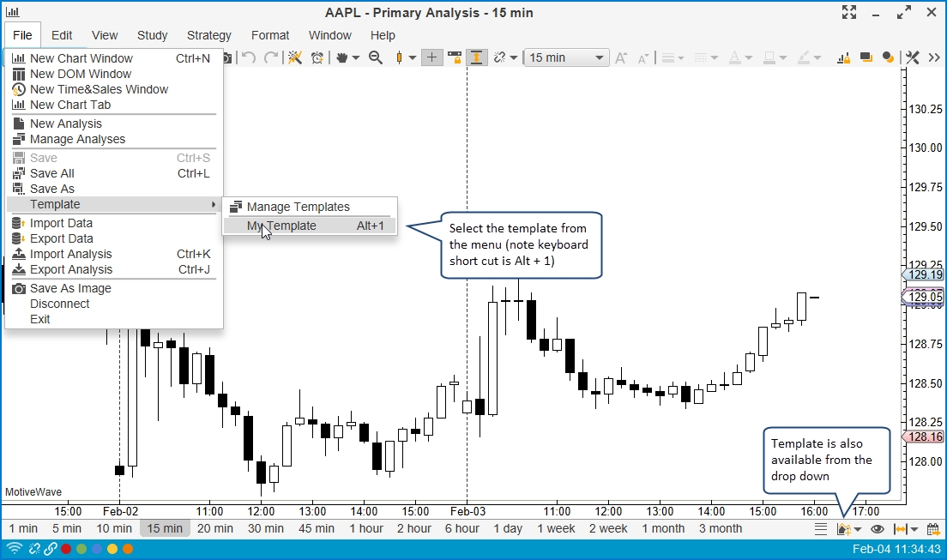Click the Feb-03 date on the time axis
The image size is (947, 560).
(468, 511)
